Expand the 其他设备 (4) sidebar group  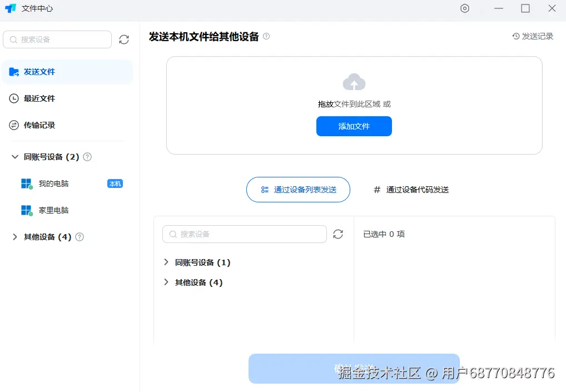(15, 237)
